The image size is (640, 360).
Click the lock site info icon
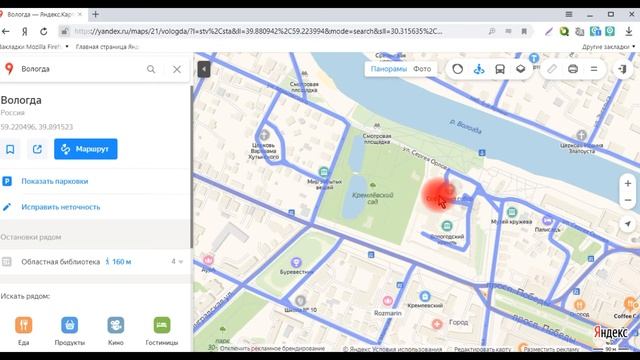tap(64, 31)
